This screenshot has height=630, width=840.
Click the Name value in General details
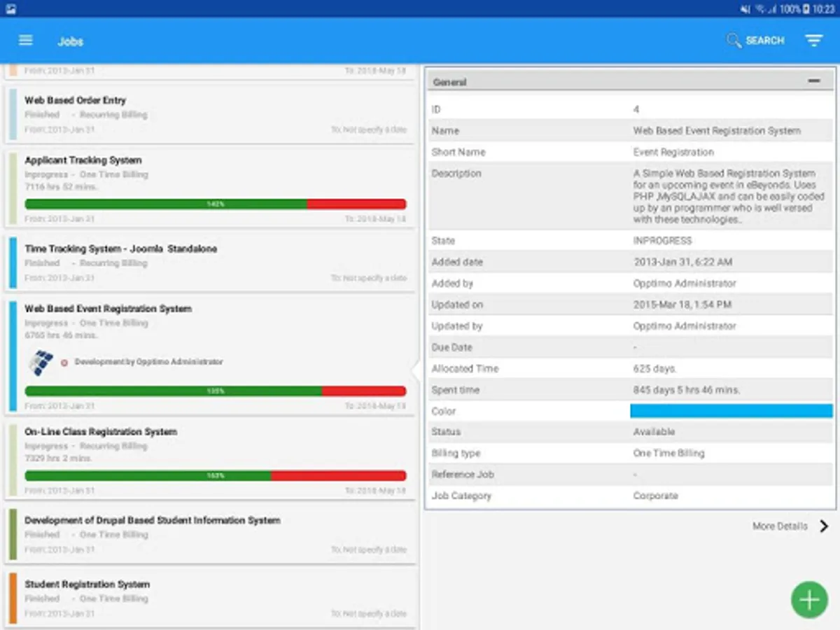(717, 131)
